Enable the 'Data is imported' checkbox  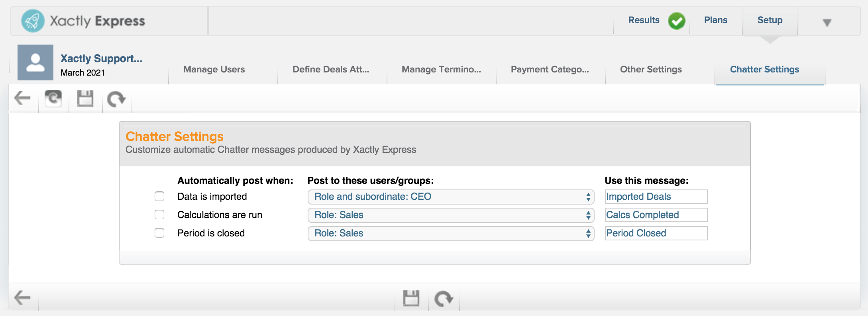click(x=159, y=196)
